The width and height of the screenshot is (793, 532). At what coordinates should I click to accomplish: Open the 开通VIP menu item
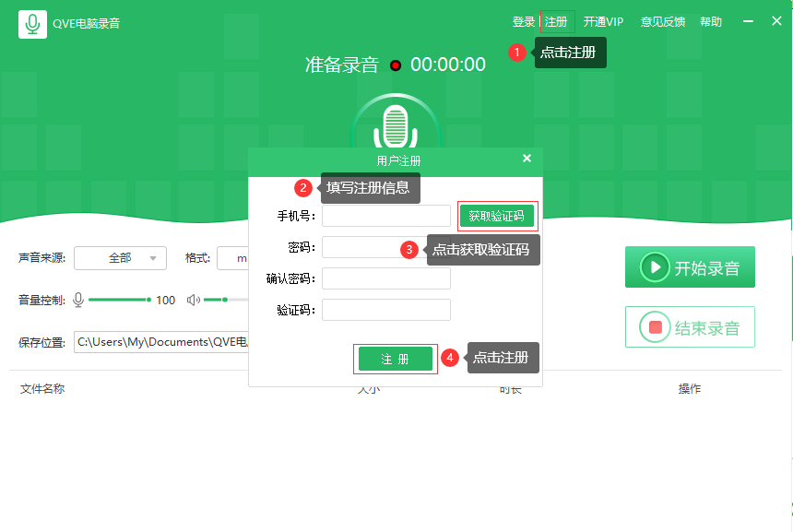coord(603,21)
